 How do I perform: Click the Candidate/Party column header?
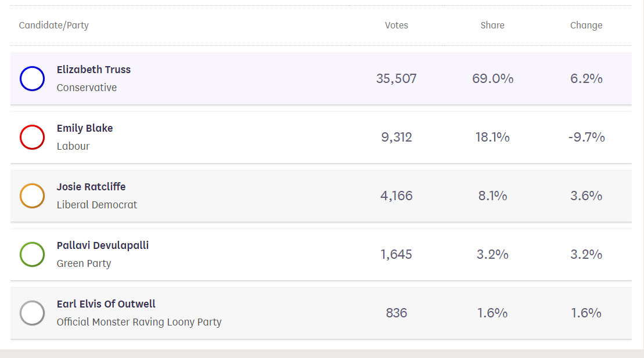(x=54, y=26)
